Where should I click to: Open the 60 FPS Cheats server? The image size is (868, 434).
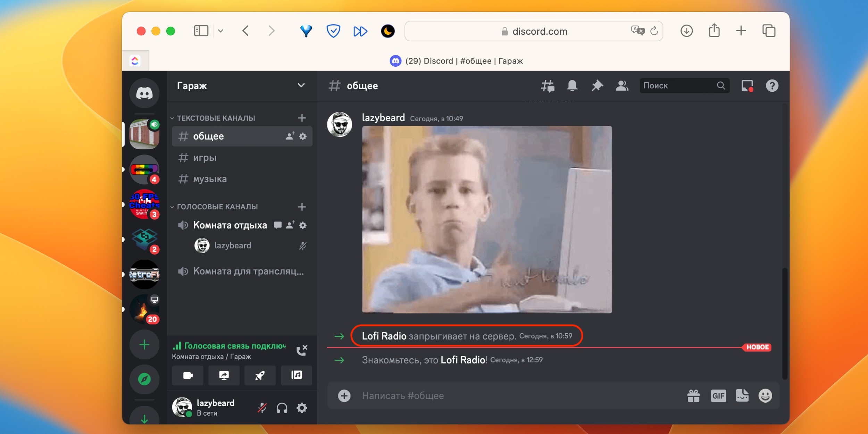[144, 204]
